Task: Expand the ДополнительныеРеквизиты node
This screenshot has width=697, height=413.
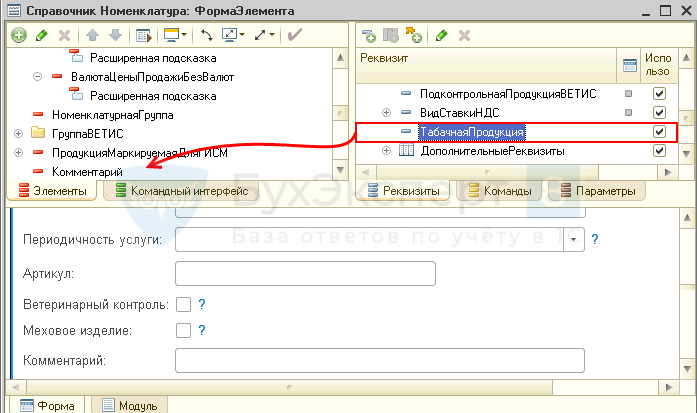Action: pyautogui.click(x=386, y=151)
